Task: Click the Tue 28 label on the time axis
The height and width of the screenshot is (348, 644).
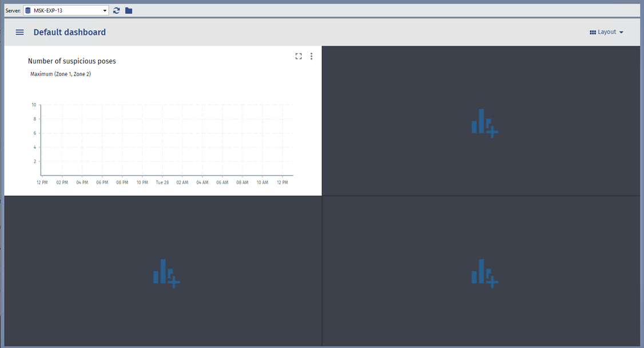Action: click(x=162, y=183)
